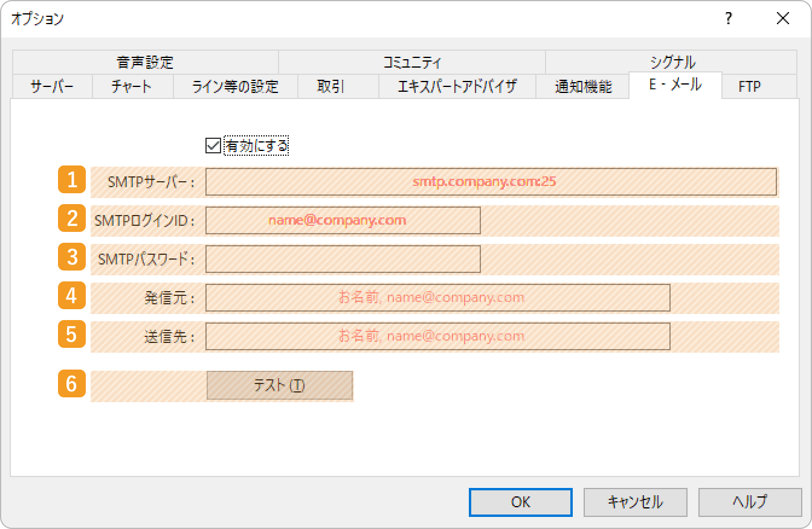This screenshot has height=529, width=812.
Task: Click the 送信先 input field
Action: pos(438,336)
